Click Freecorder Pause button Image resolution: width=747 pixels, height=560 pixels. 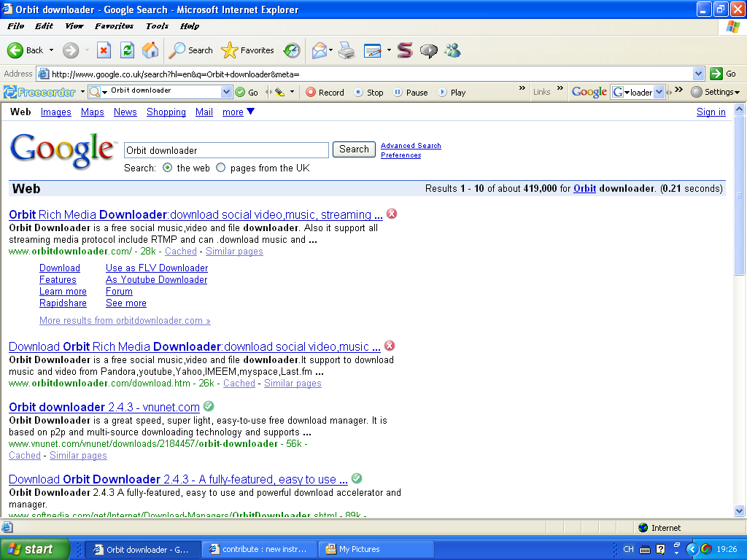(x=411, y=93)
